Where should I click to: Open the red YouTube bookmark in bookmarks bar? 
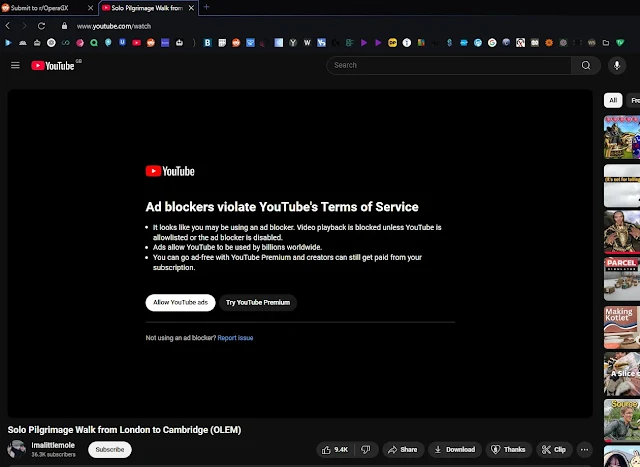pos(136,42)
